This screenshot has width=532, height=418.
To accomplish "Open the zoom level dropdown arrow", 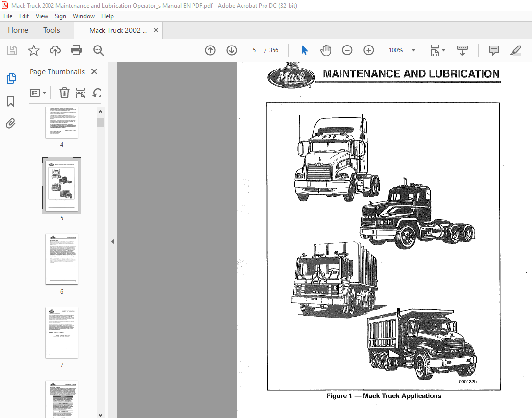I will pos(413,50).
